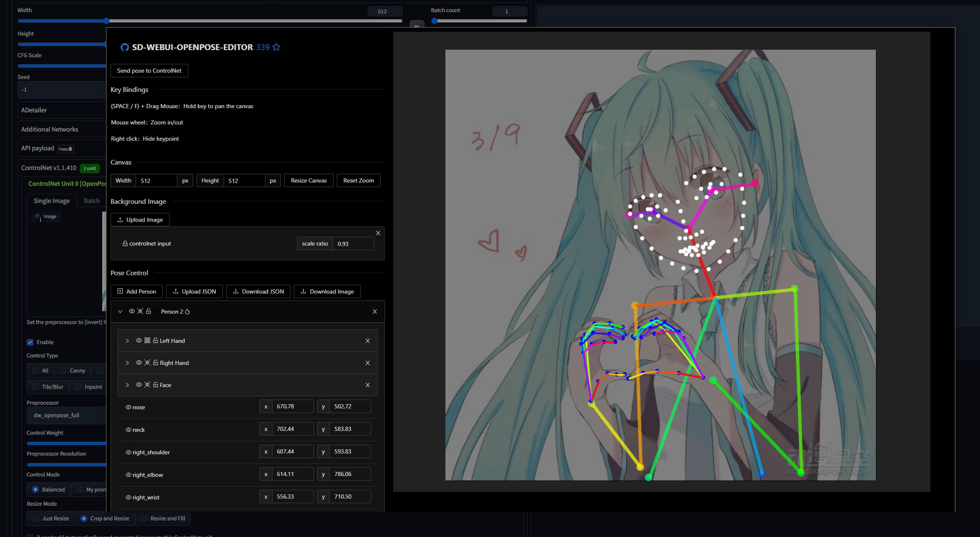980x537 pixels.
Task: Click the Download JSON button
Action: (x=258, y=291)
